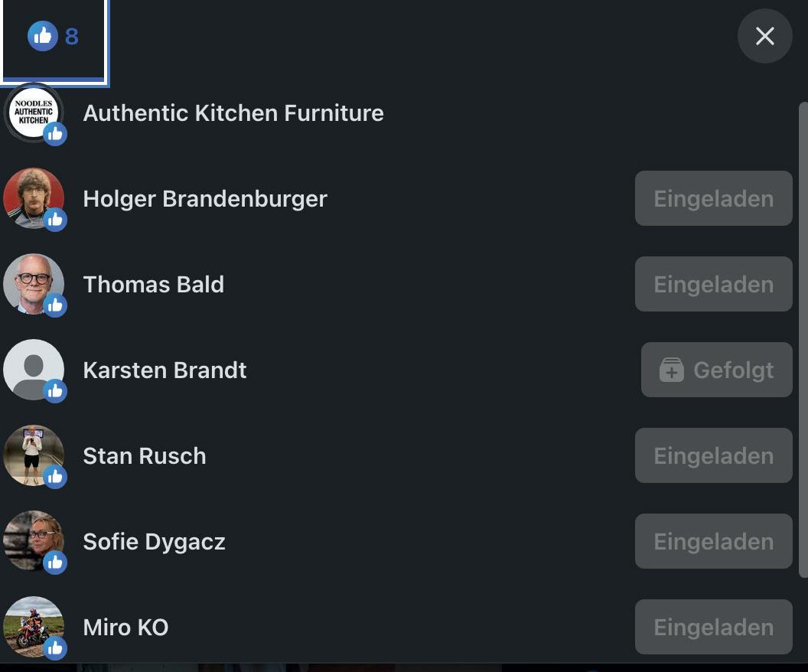Open Sofie Dygacz's profile picture
Viewport: 808px width, 672px height.
pyautogui.click(x=34, y=541)
